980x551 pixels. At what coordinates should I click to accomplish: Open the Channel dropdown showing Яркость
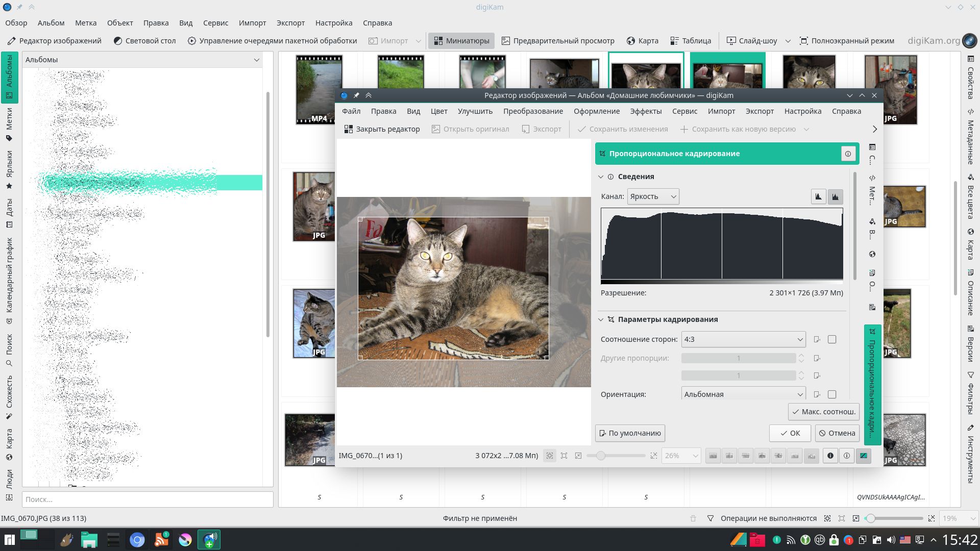tap(653, 196)
